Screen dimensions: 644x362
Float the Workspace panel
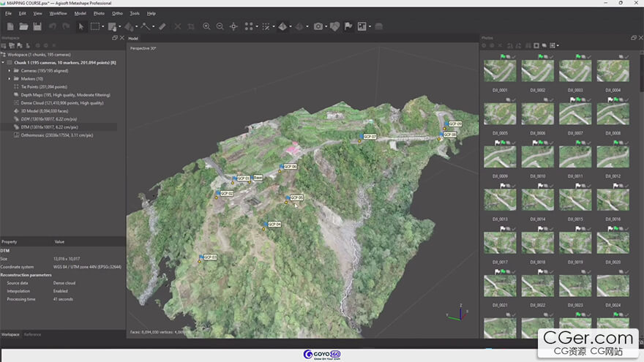(115, 38)
